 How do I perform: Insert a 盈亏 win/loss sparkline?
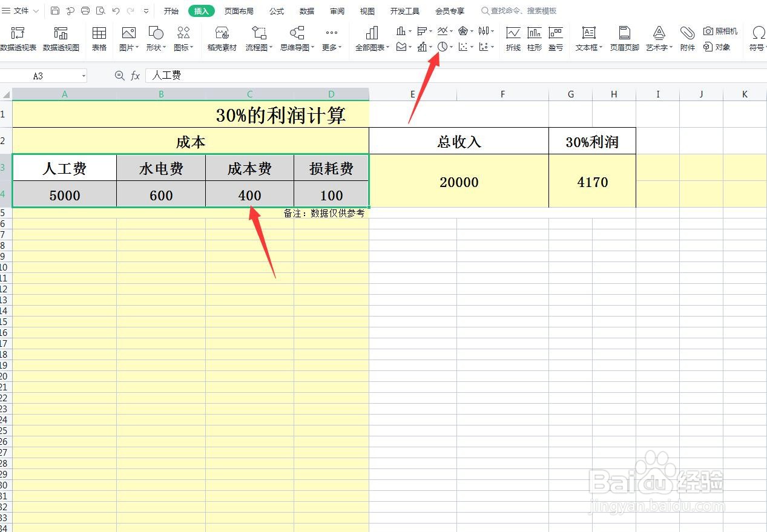click(x=556, y=38)
